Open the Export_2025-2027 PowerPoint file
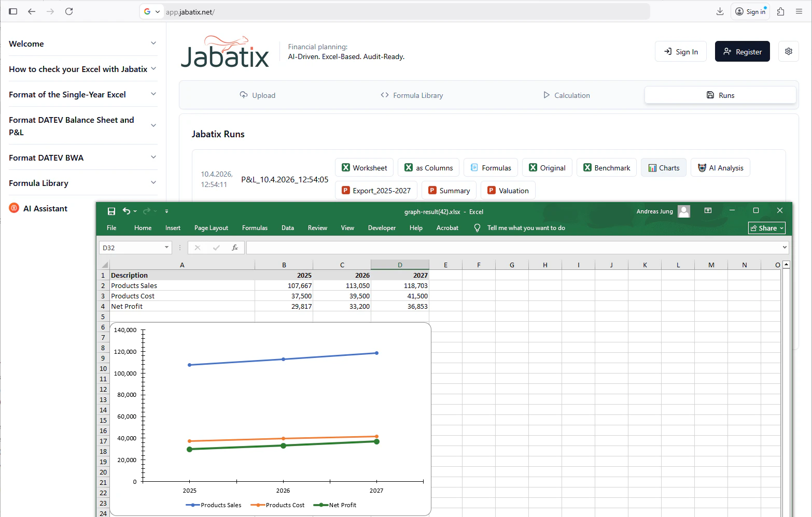 pos(376,190)
